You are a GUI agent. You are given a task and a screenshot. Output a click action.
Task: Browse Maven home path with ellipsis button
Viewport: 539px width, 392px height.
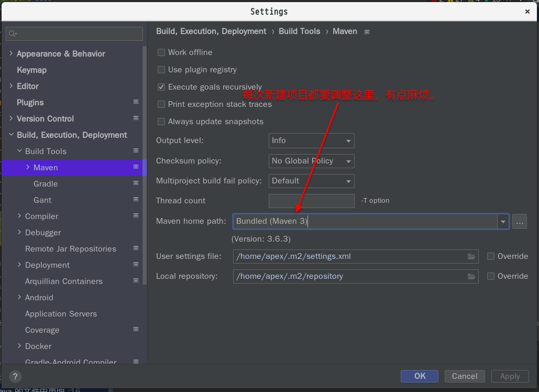click(520, 222)
